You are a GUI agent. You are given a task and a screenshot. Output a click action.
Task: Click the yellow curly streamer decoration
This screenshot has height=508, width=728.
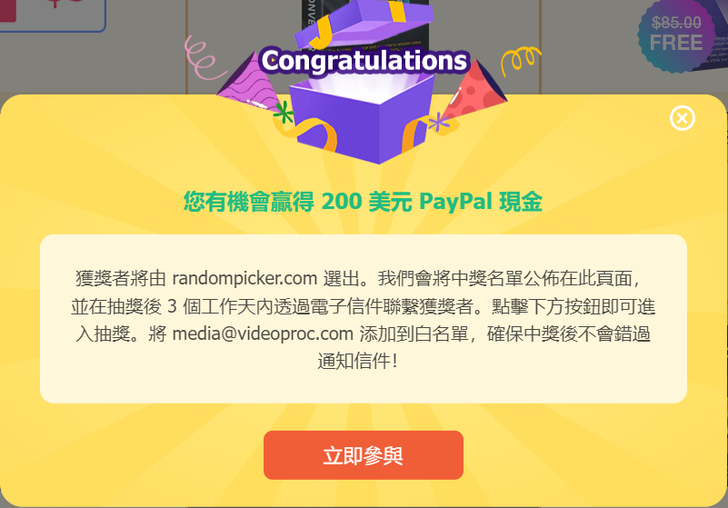click(520, 59)
